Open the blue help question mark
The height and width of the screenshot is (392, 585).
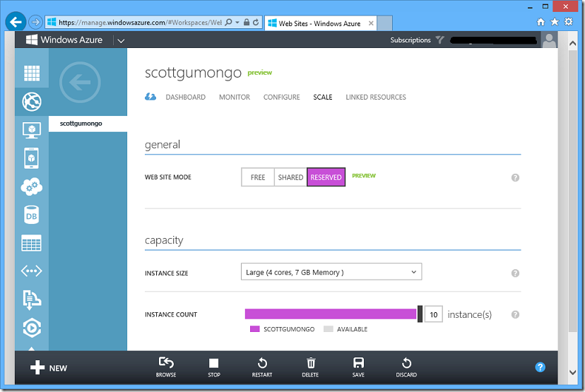(x=540, y=367)
